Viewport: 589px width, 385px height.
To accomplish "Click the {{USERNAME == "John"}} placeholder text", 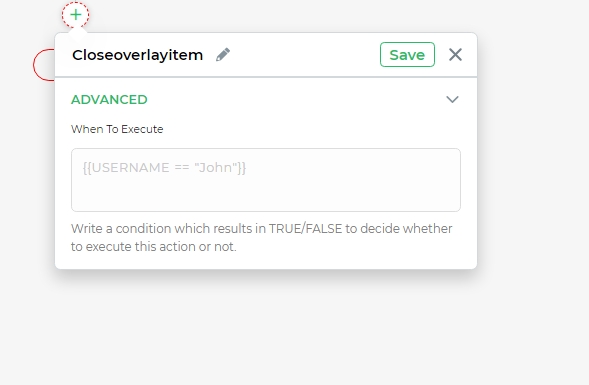I will 165,168.
